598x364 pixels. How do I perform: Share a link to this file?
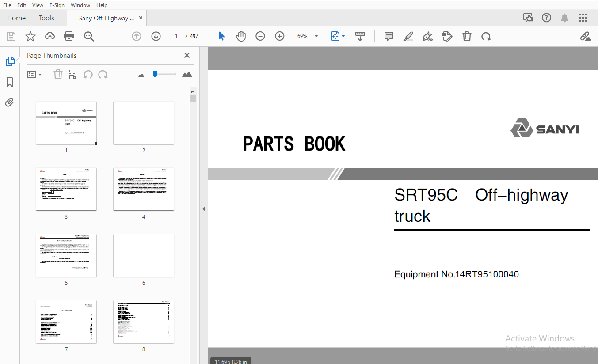click(x=585, y=36)
